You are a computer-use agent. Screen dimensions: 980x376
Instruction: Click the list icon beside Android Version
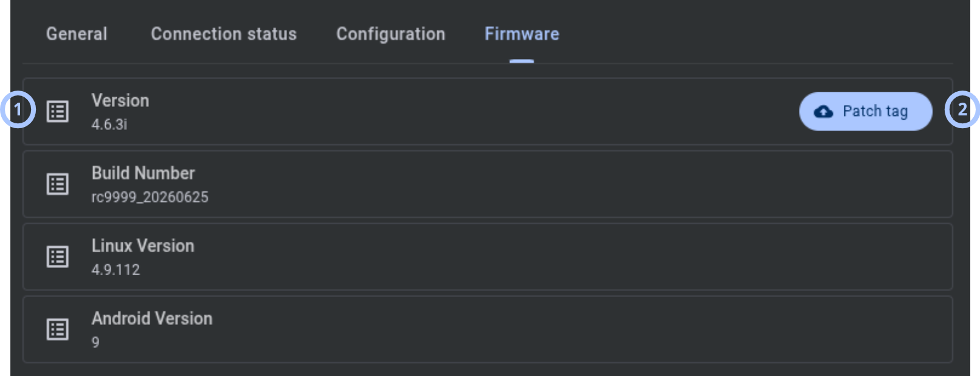[58, 329]
